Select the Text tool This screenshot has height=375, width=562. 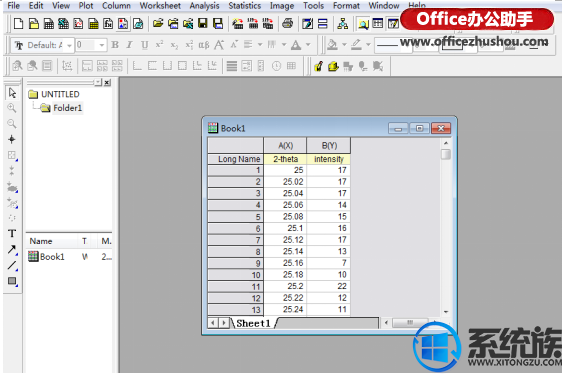(12, 234)
